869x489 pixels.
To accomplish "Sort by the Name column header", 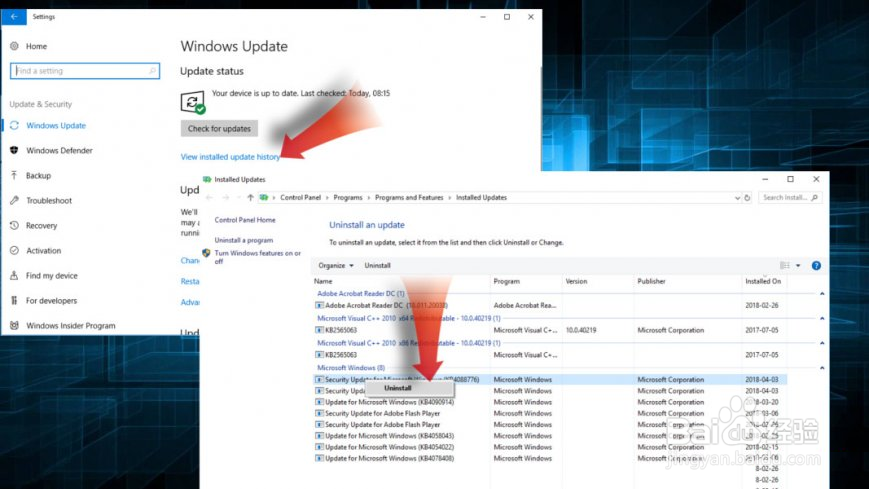I will pyautogui.click(x=323, y=282).
